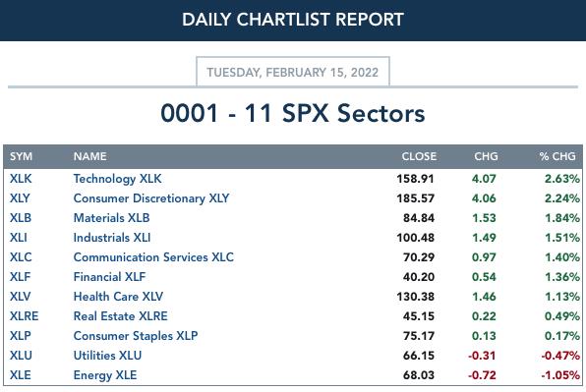Viewport: 586px width, 392px height.
Task: Sort by the CHG column header
Action: click(x=486, y=156)
